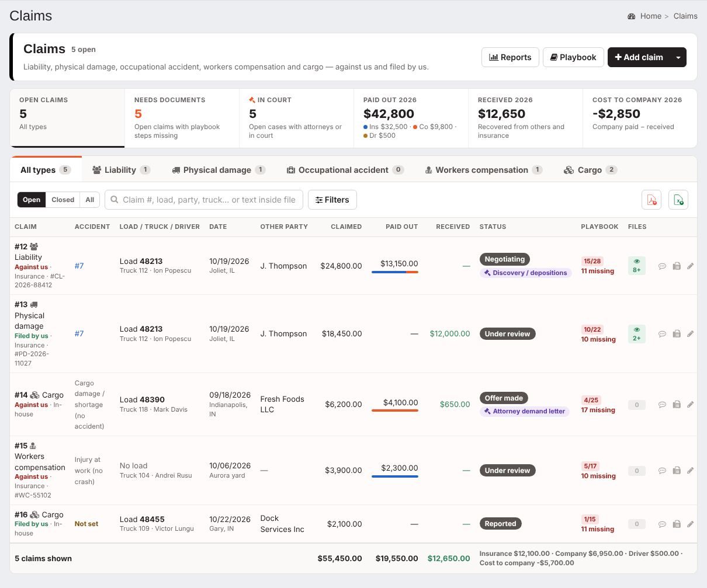This screenshot has width=707, height=588.
Task: Switch the status filter to All
Action: tap(90, 200)
